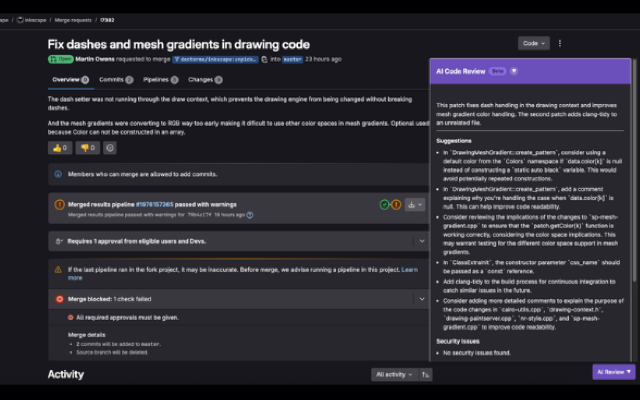The width and height of the screenshot is (640, 400).
Task: Click the thumbs up reaction button
Action: point(59,147)
